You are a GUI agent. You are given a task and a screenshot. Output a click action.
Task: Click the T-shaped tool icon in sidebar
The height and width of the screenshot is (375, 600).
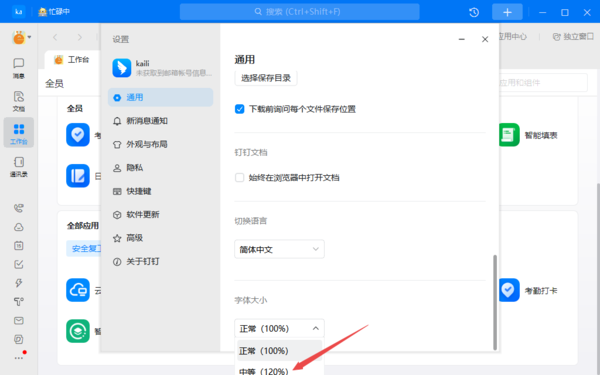point(18,302)
